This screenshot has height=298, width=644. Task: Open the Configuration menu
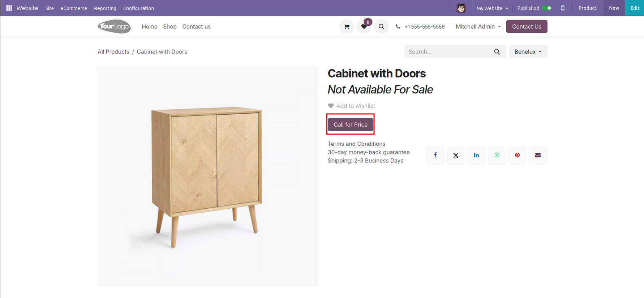tap(138, 8)
